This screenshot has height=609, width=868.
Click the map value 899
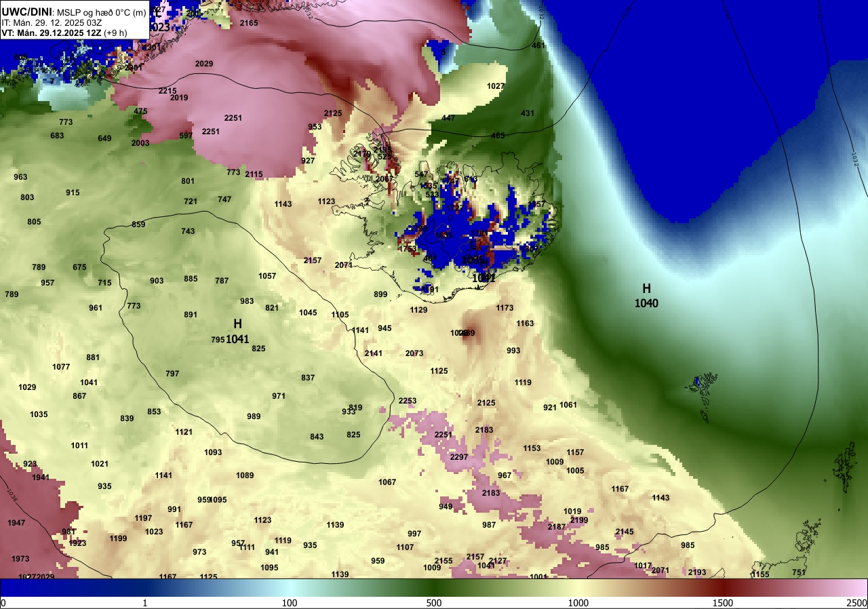tap(380, 294)
